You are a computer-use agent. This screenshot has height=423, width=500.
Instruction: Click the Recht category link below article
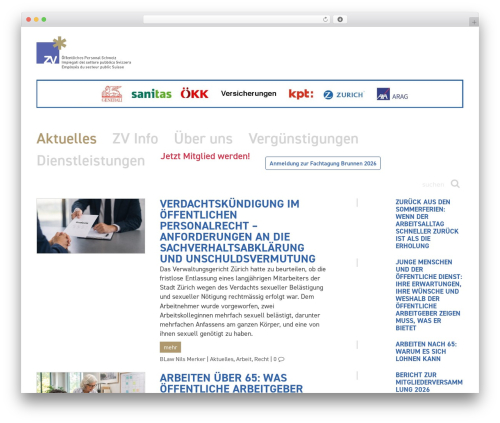[261, 359]
